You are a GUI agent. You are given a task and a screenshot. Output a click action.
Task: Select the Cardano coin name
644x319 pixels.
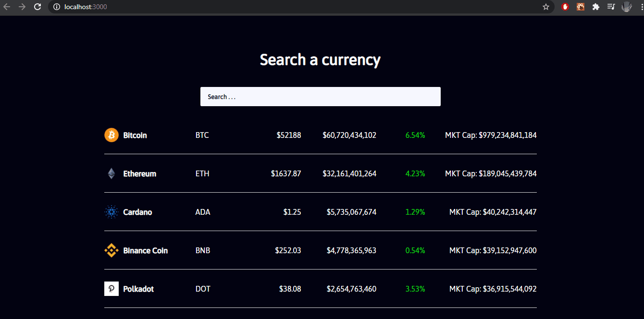pos(137,212)
